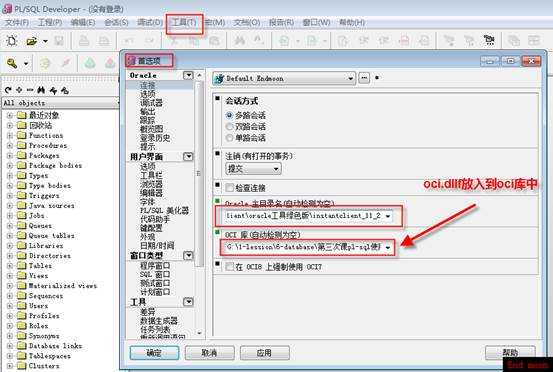Open the 会话(S) menu
Image resolution: width=553 pixels, height=372 pixels.
pos(116,23)
